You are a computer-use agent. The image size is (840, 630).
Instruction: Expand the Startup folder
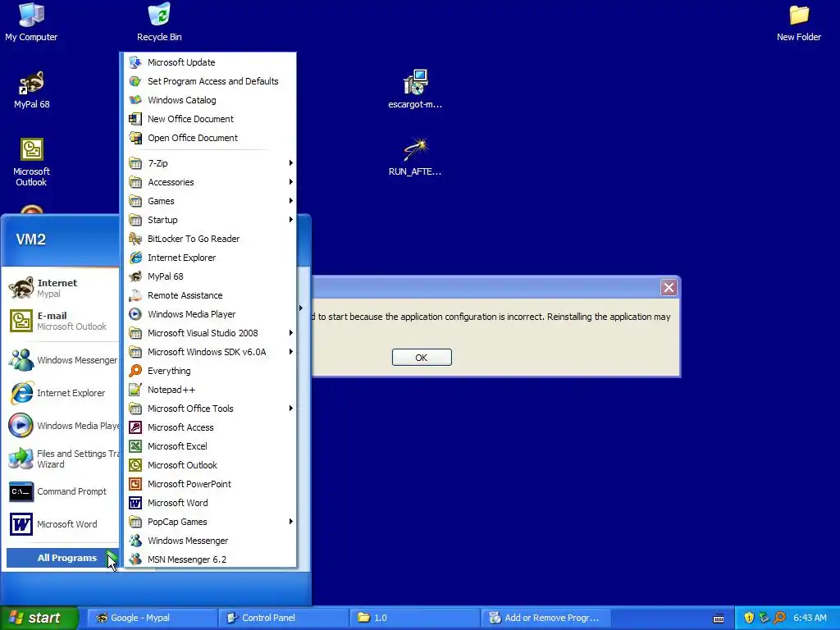tap(209, 220)
